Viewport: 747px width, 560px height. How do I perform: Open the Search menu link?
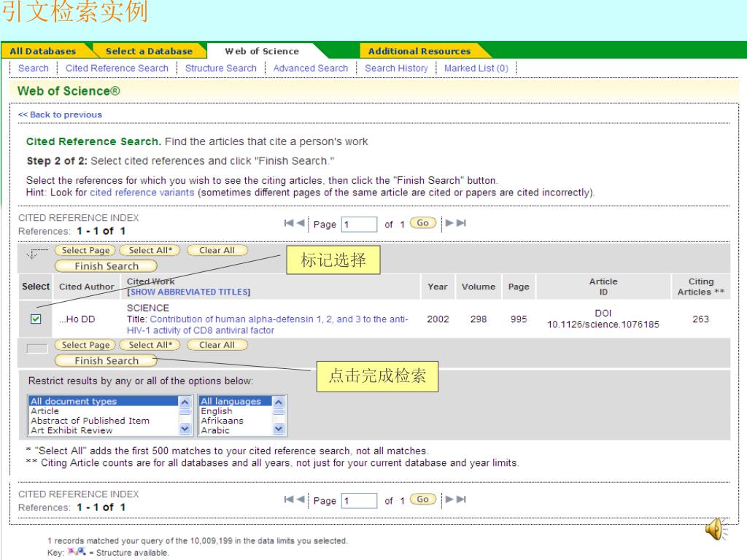coord(34,68)
